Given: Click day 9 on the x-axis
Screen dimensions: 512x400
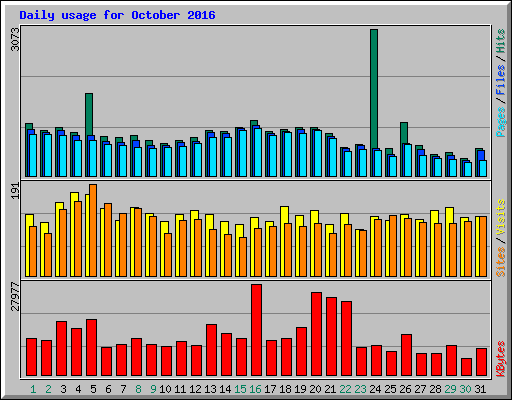Looking at the screenshot, I should point(153,389).
